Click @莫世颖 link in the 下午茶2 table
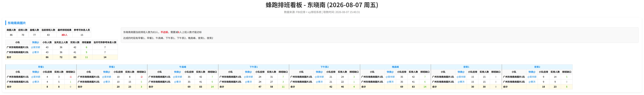Image resolution: width=644 pixels, height=95 pixels. click(319, 77)
